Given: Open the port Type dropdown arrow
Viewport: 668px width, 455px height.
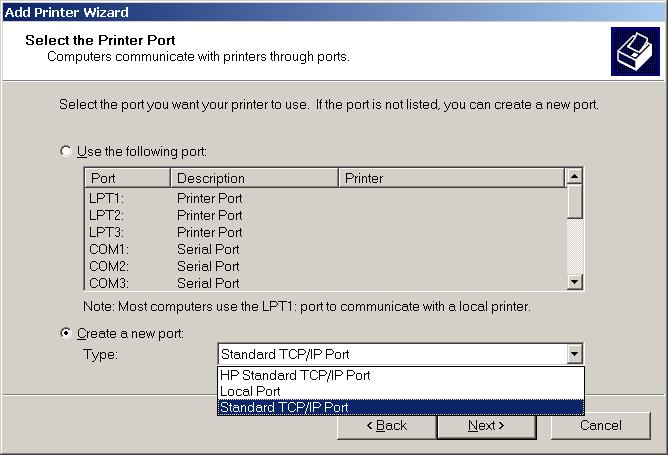Looking at the screenshot, I should tap(574, 354).
